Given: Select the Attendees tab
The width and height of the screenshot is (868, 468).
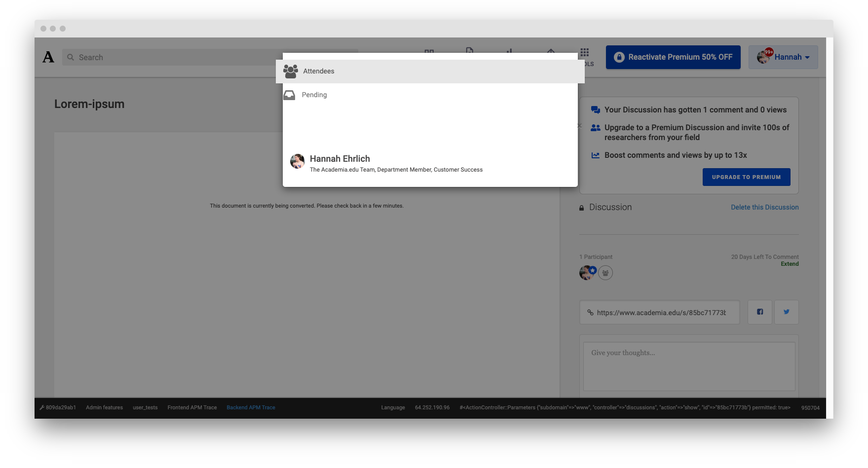Looking at the screenshot, I should pyautogui.click(x=430, y=71).
